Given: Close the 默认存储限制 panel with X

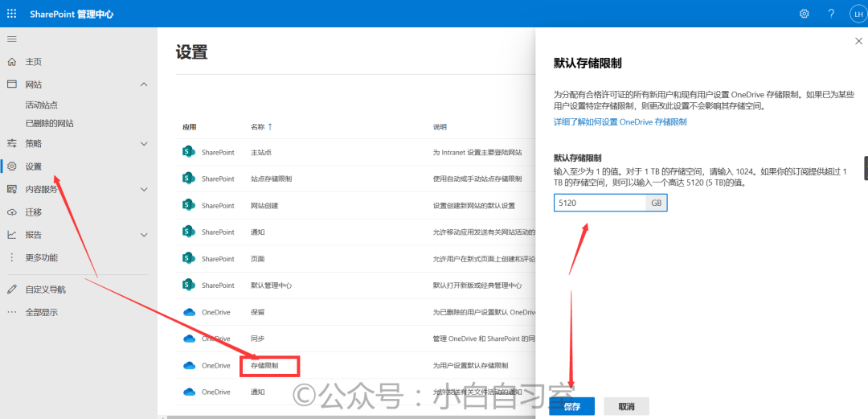Looking at the screenshot, I should 858,41.
